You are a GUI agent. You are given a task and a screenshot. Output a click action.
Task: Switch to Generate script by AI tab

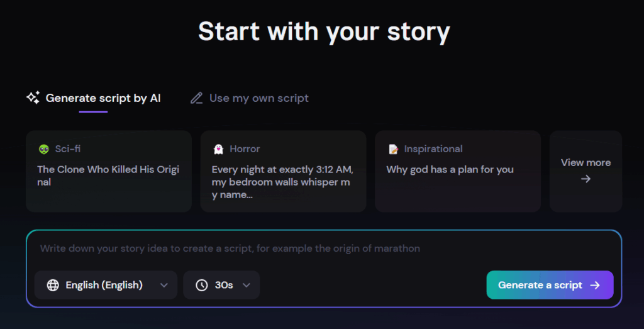pyautogui.click(x=103, y=98)
